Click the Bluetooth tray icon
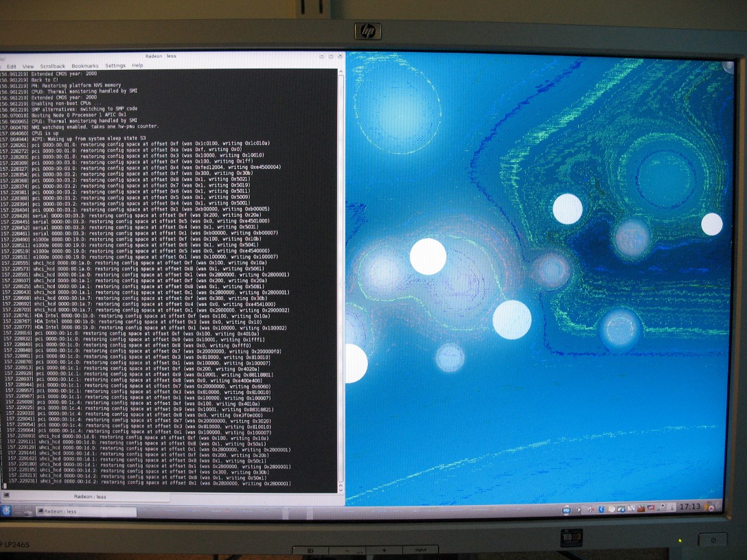Viewport: 747px width, 560px height. click(601, 509)
